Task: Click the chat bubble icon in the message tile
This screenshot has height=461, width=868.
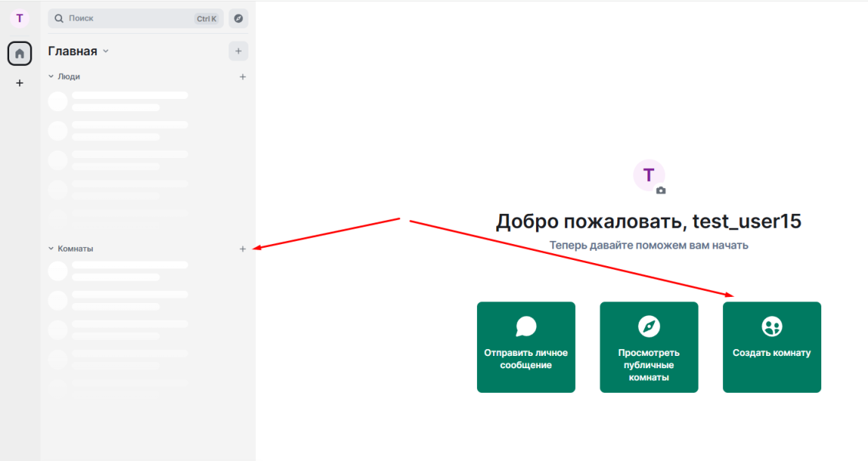Action: pos(526,327)
